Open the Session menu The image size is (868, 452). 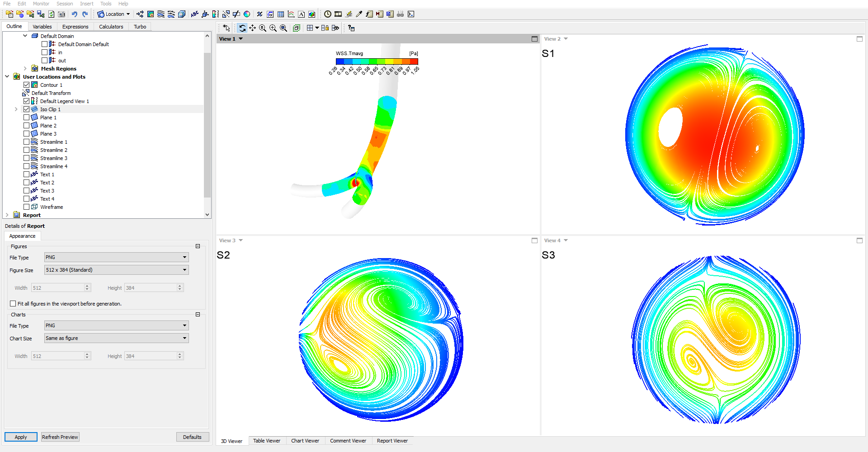click(65, 4)
